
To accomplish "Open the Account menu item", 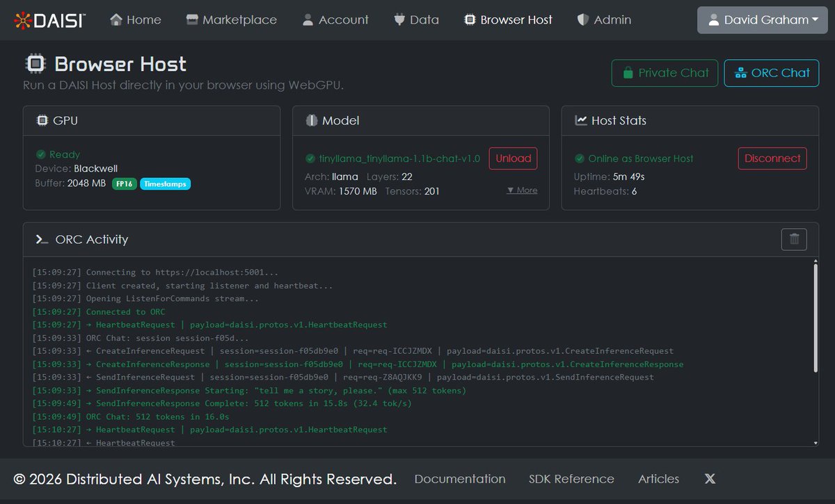I will pos(335,19).
